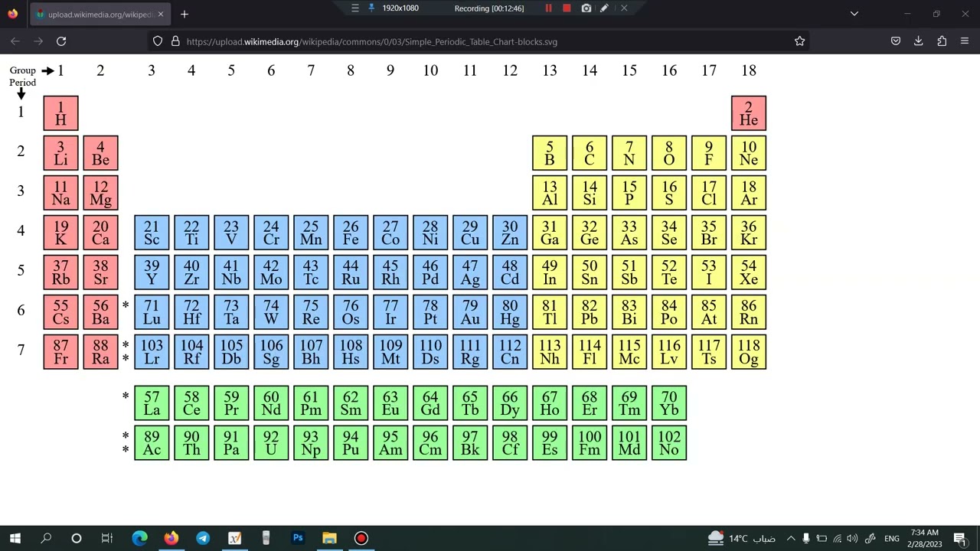This screenshot has width=980, height=551.
Task: Open the recorder pencil annotation tool
Action: point(604,8)
